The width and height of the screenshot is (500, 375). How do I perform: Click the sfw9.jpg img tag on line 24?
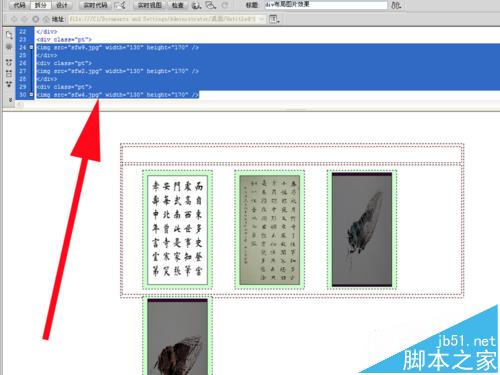pyautogui.click(x=118, y=47)
